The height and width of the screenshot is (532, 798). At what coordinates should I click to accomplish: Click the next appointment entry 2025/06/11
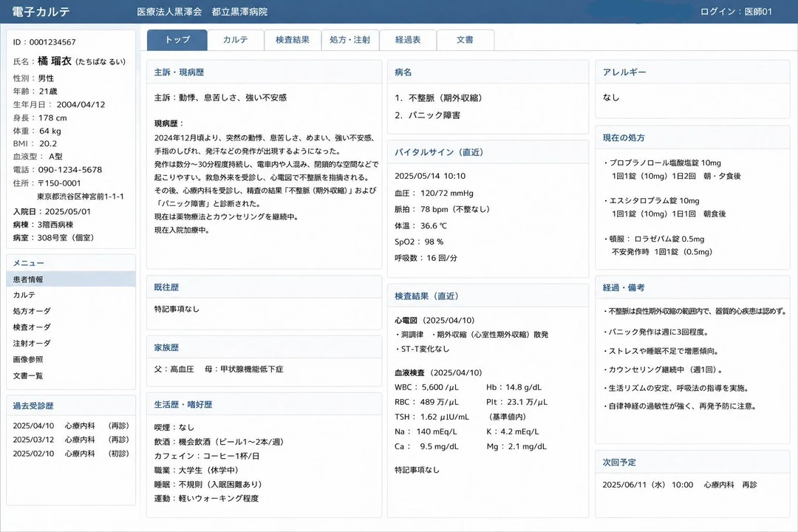pos(680,485)
